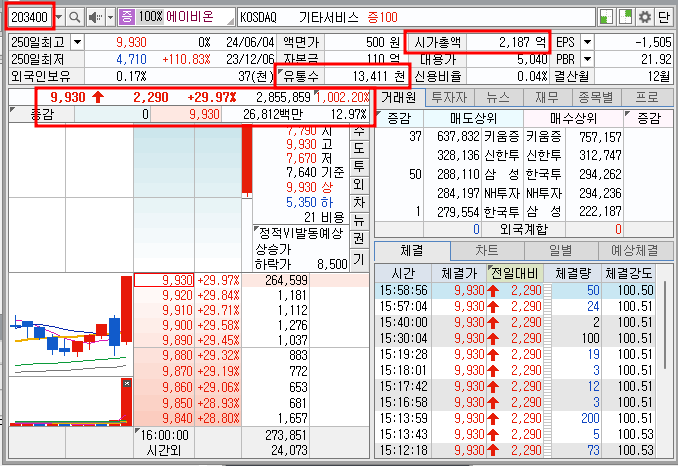
Task: Switch to the 재무 tab
Action: tap(547, 97)
